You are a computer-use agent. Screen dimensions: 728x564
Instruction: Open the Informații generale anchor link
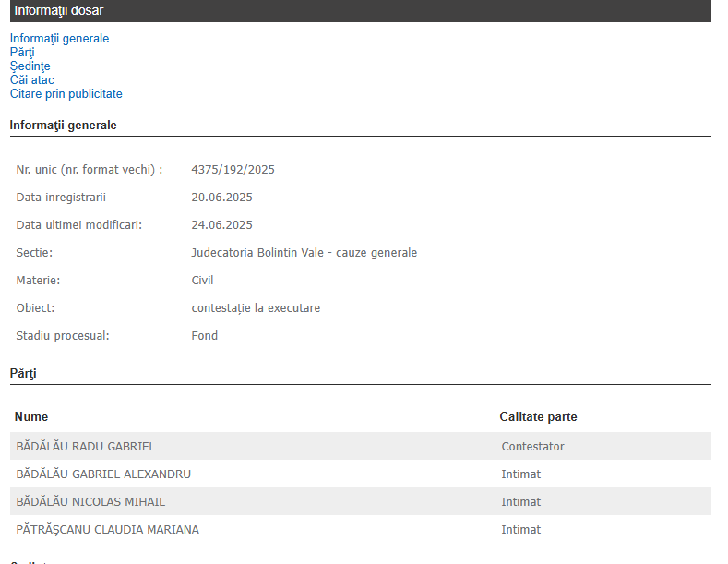pyautogui.click(x=59, y=39)
